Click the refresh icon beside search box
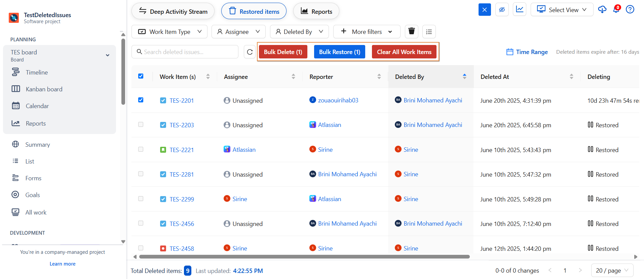 tap(250, 52)
